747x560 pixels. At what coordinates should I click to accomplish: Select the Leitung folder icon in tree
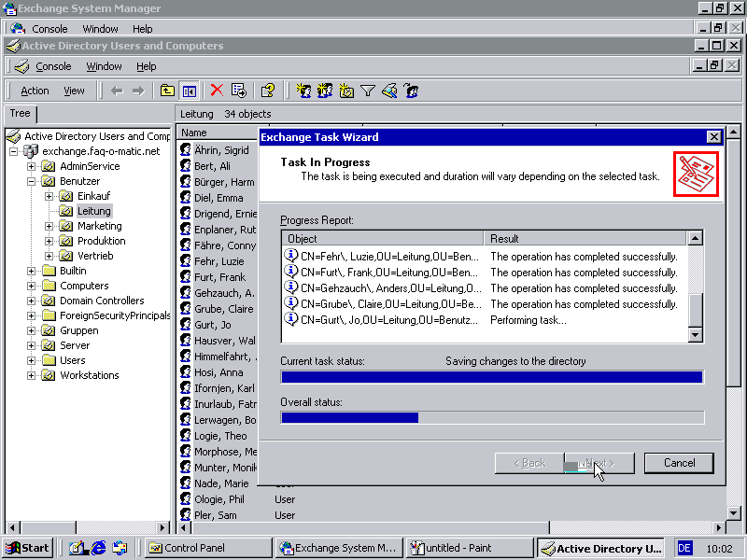tap(66, 211)
